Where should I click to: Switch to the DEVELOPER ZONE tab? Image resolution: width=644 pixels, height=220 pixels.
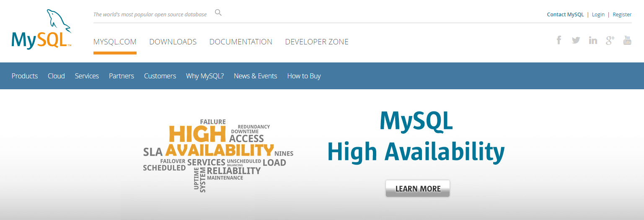(x=317, y=42)
